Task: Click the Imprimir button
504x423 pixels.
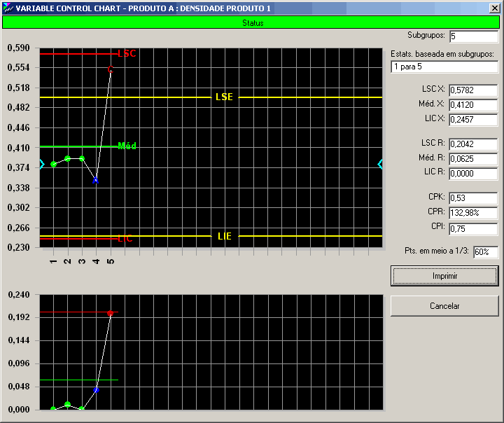Action: (444, 276)
